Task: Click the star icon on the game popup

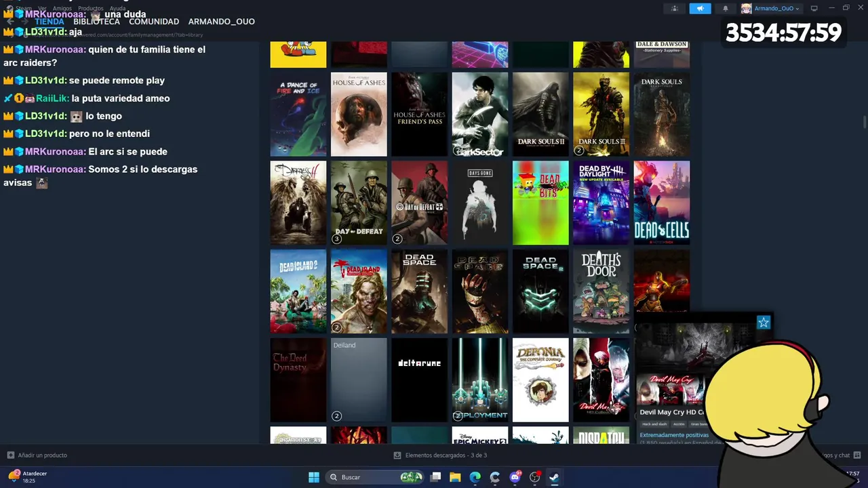Action: 764,323
